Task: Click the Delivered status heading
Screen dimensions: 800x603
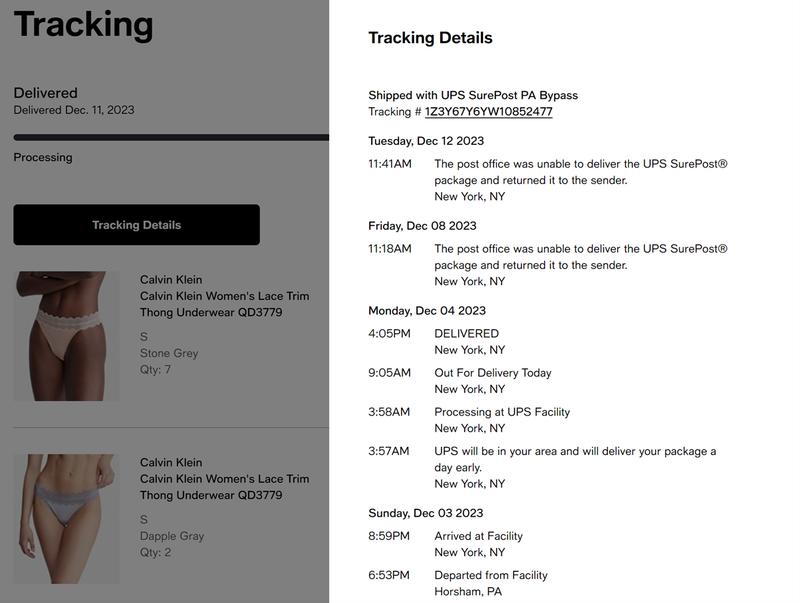Action: [x=45, y=93]
